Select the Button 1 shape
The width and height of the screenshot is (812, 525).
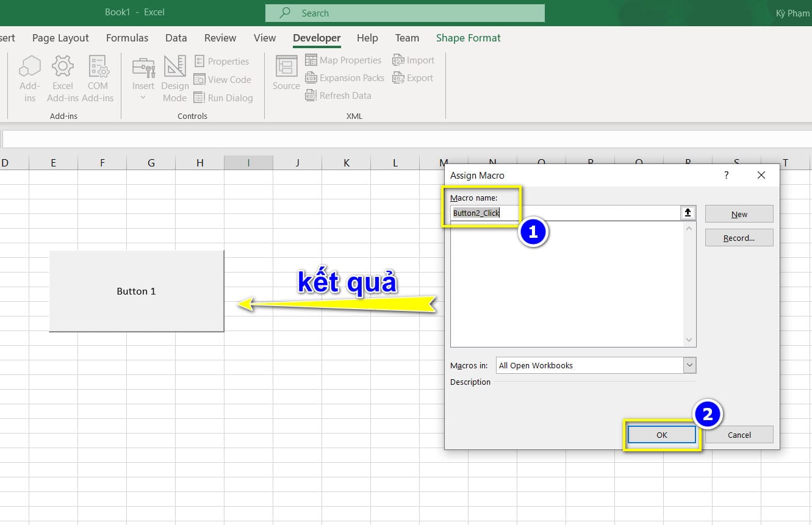point(135,291)
